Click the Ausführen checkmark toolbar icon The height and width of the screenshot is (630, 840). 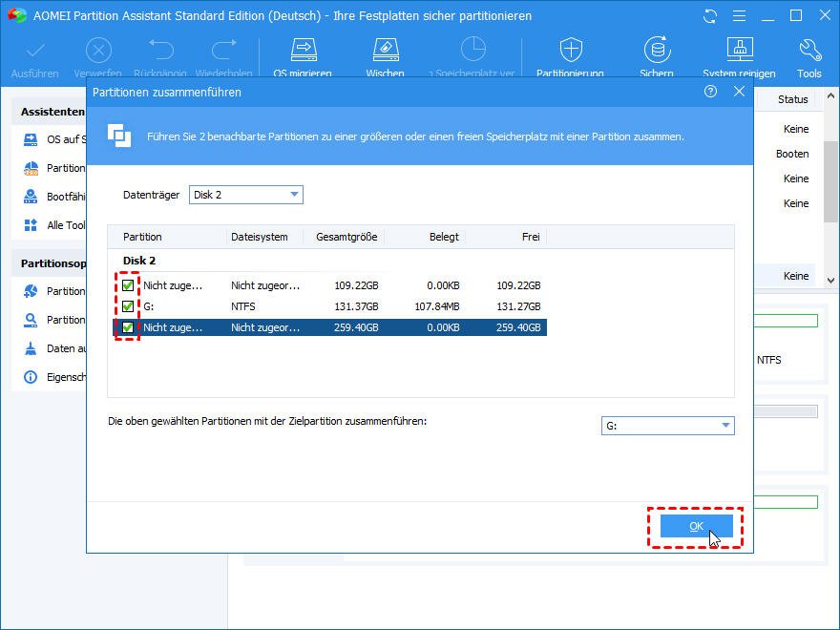(x=34, y=51)
